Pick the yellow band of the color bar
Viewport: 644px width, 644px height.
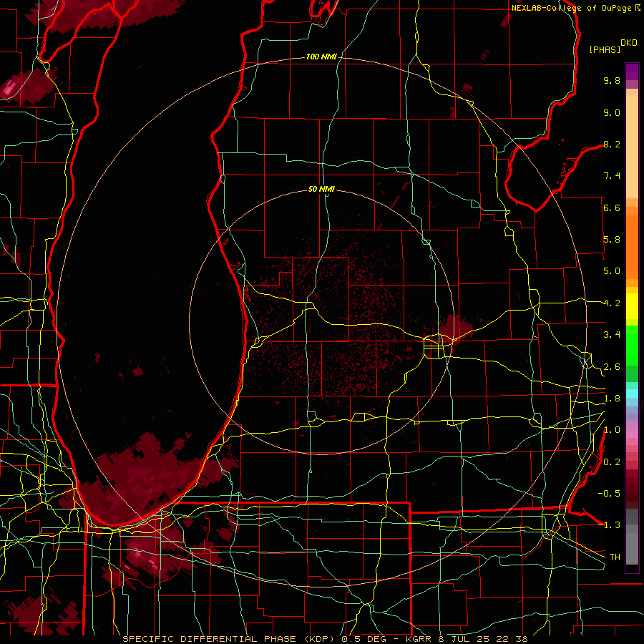(x=632, y=306)
